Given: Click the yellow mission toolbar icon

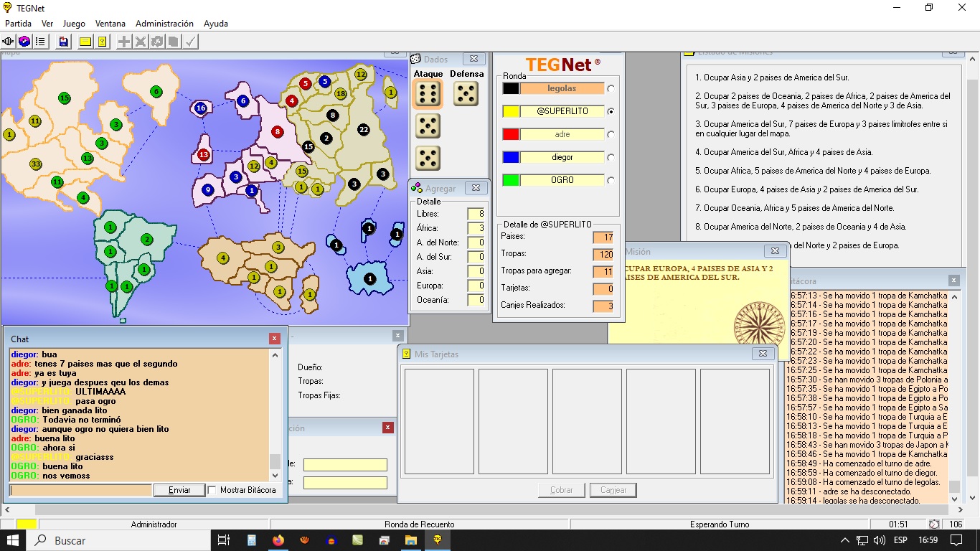Looking at the screenshot, I should pyautogui.click(x=103, y=42).
